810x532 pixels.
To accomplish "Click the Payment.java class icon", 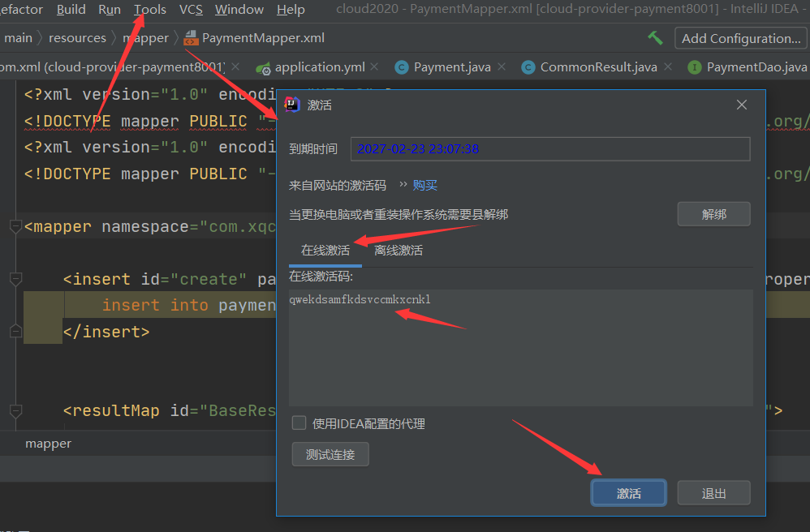I will 401,67.
